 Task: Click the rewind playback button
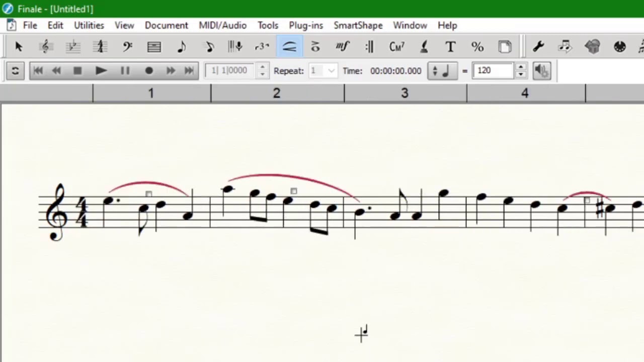[56, 71]
